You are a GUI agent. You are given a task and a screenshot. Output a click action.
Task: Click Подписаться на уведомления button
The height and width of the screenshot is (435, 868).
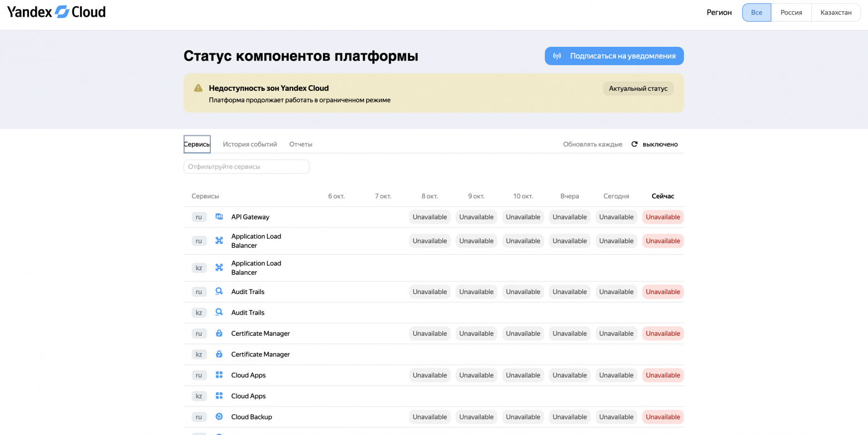click(614, 56)
